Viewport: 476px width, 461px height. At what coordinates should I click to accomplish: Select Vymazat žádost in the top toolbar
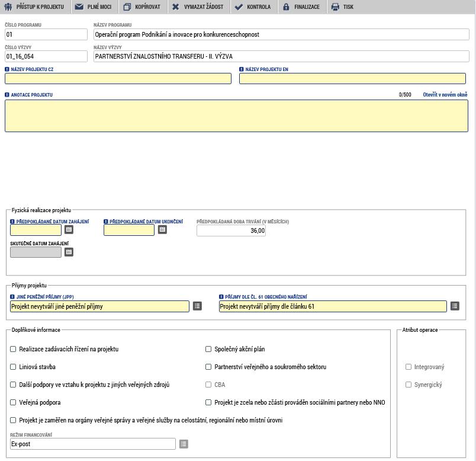pos(199,7)
